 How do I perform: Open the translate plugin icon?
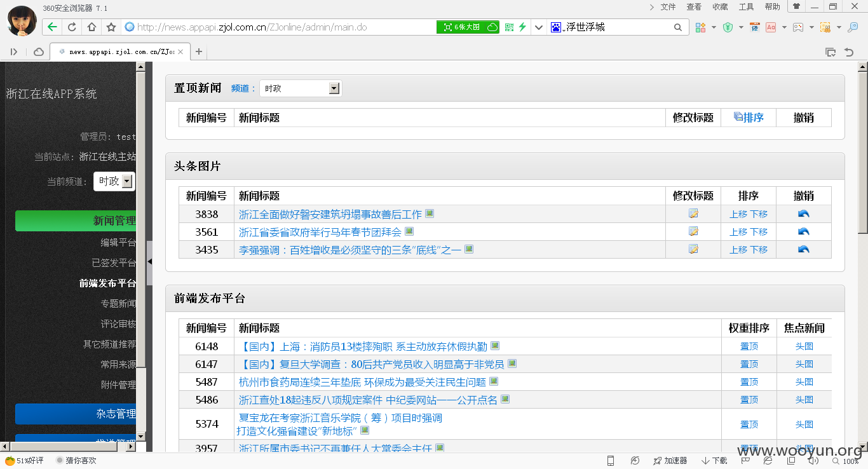[755, 27]
